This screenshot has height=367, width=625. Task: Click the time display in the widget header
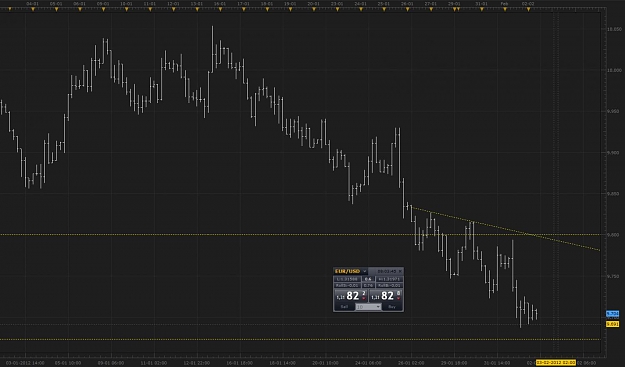click(x=387, y=271)
